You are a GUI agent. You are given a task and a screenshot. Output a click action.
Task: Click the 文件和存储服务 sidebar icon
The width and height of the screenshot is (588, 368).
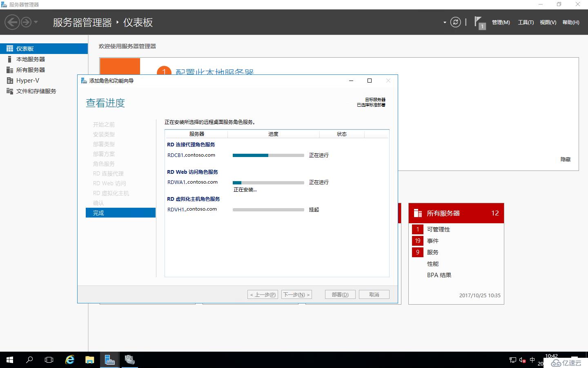(x=10, y=91)
